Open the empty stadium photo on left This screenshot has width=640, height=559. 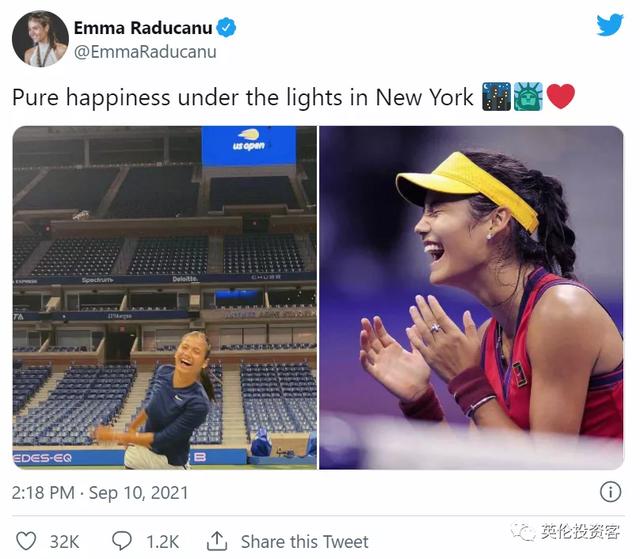pos(165,297)
